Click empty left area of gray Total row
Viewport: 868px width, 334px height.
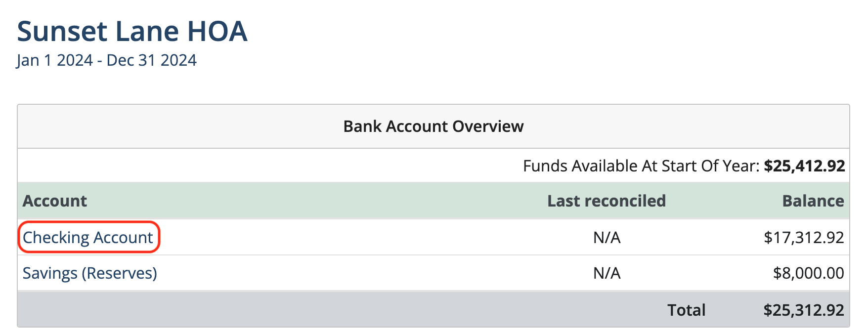coord(297,310)
